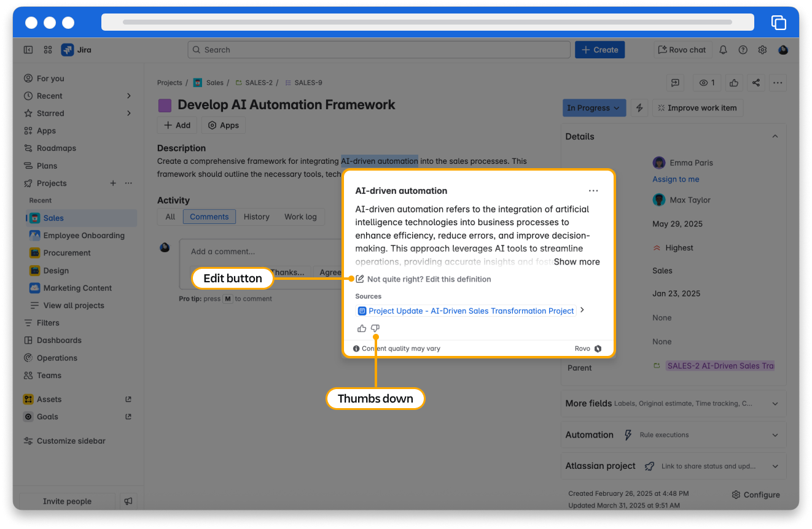Open work item more actions menu

point(778,82)
